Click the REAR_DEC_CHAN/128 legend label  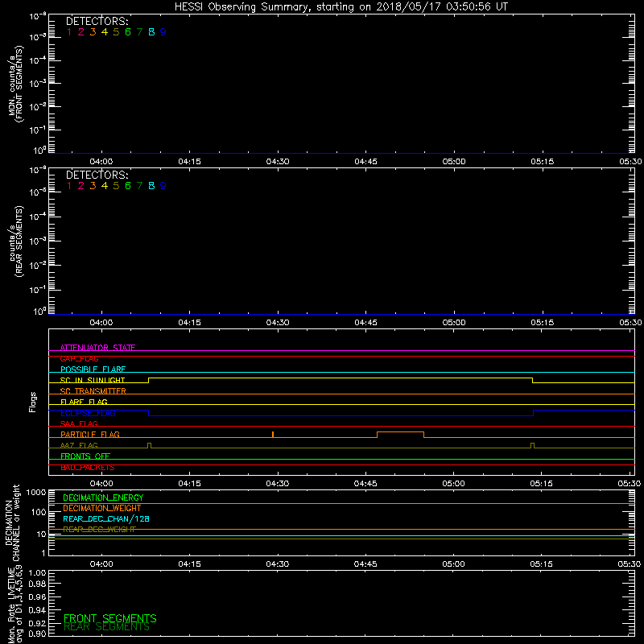106,519
